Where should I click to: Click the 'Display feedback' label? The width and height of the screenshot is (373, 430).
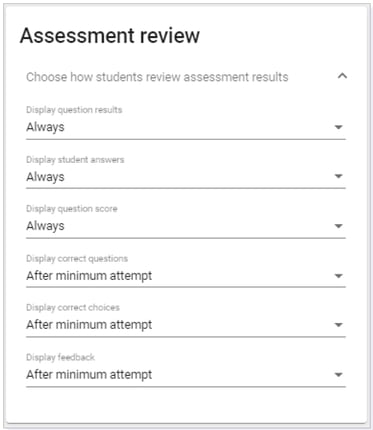coord(60,357)
